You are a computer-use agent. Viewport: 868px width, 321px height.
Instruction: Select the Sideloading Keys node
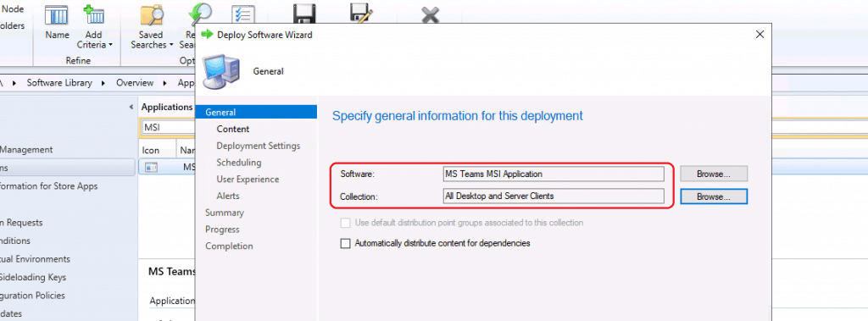pyautogui.click(x=32, y=277)
